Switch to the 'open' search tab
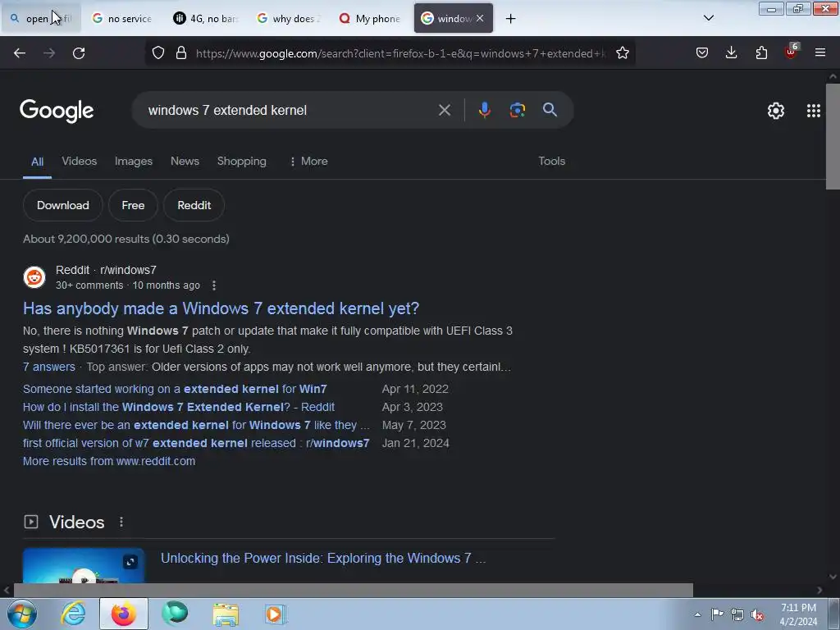Screen dimensions: 840x630 tap(41, 19)
